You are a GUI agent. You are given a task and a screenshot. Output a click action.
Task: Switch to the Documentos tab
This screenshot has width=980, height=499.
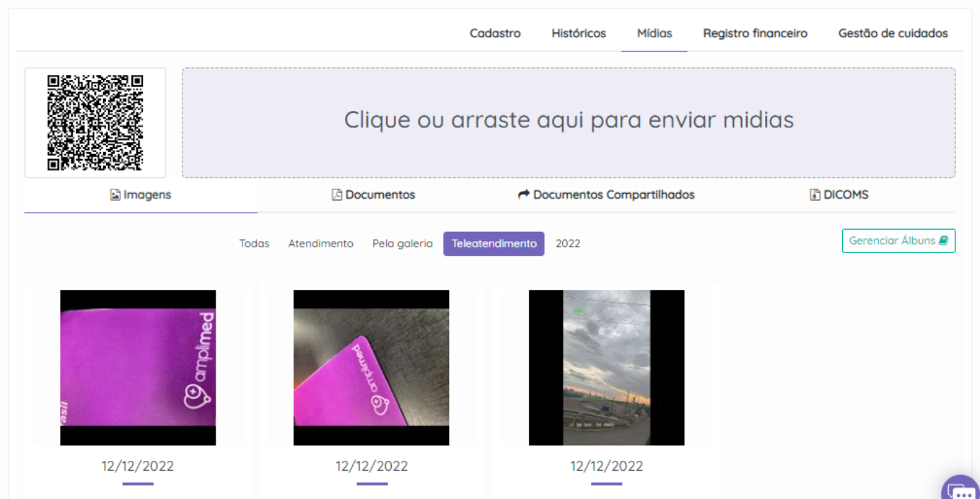coord(373,194)
